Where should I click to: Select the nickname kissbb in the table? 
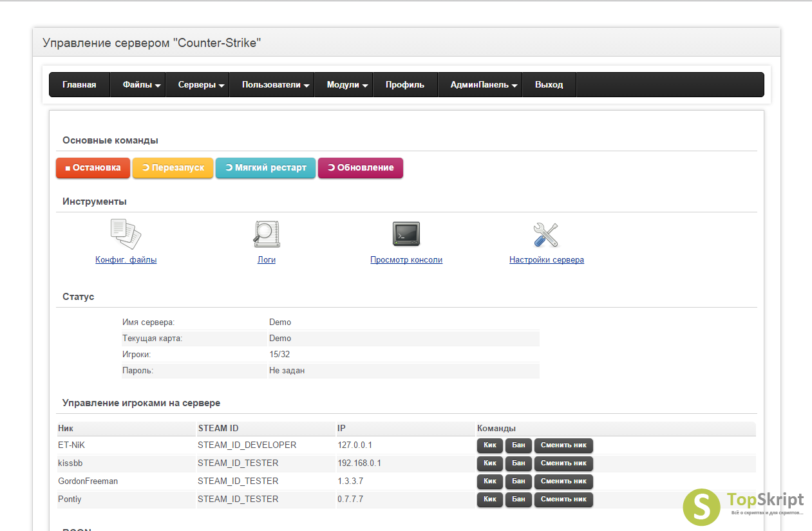[x=70, y=463]
